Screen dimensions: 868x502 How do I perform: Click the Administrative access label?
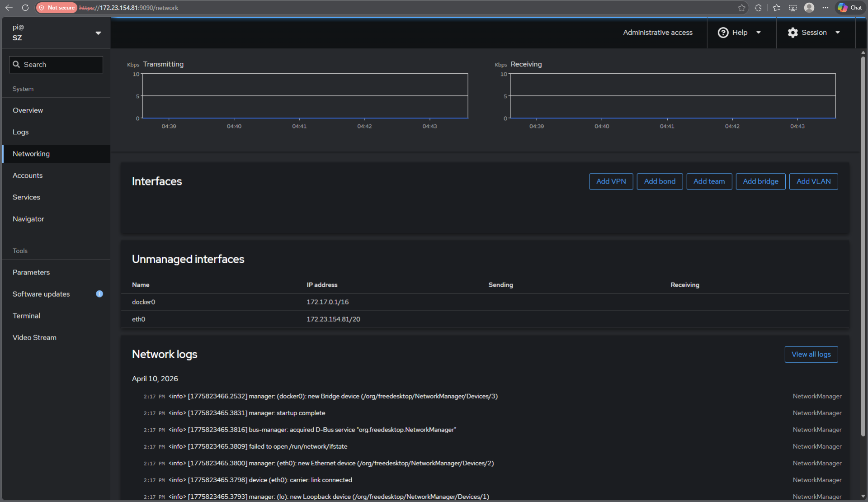click(x=658, y=32)
